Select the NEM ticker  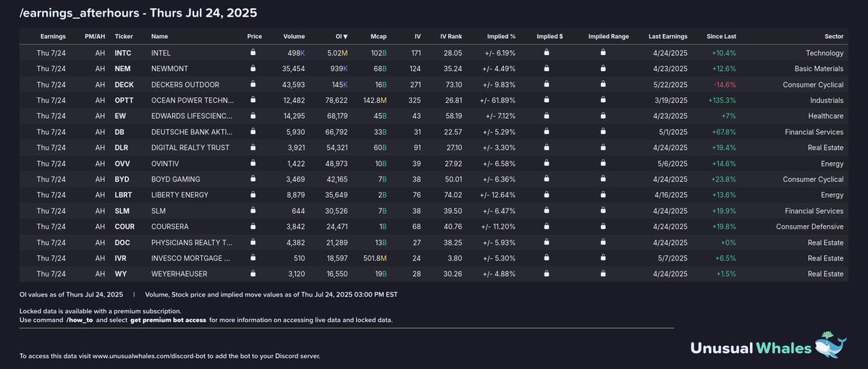tap(122, 69)
